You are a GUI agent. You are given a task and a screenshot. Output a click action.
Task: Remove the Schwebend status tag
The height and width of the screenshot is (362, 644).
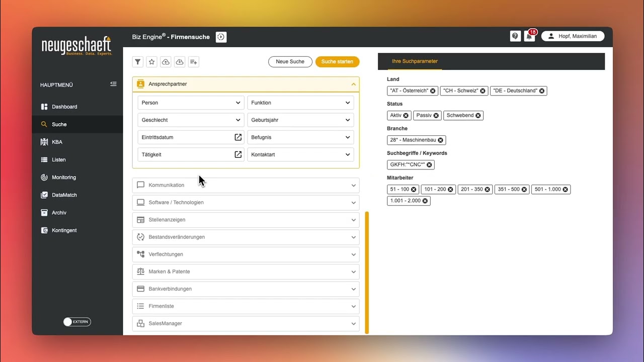(478, 116)
